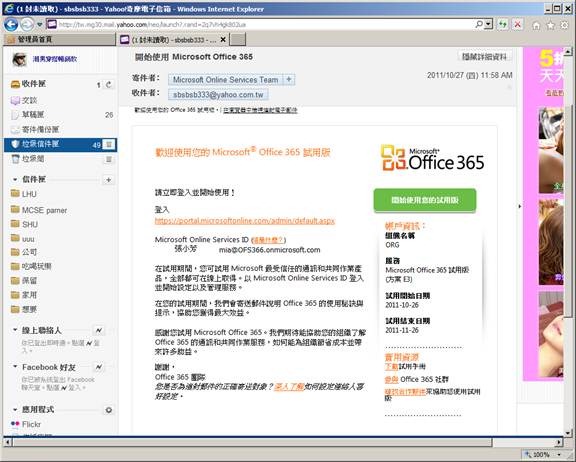The width and height of the screenshot is (576, 462).
Task: Collapse the Facebook 好友 section
Action: [x=15, y=367]
